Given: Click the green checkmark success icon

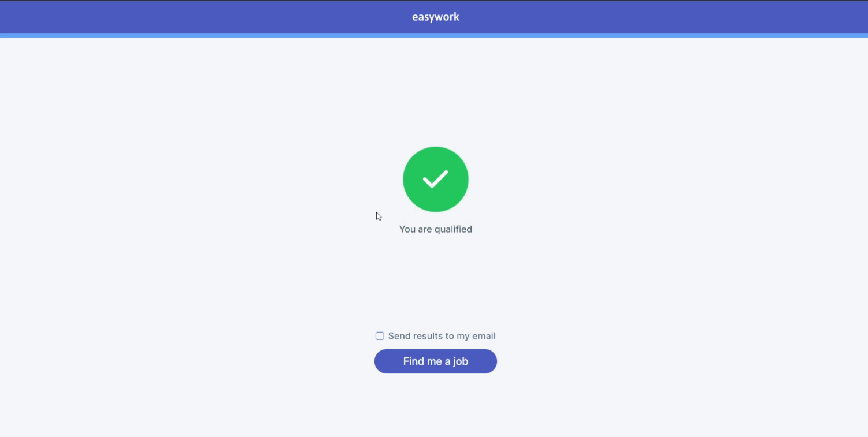Looking at the screenshot, I should (435, 179).
